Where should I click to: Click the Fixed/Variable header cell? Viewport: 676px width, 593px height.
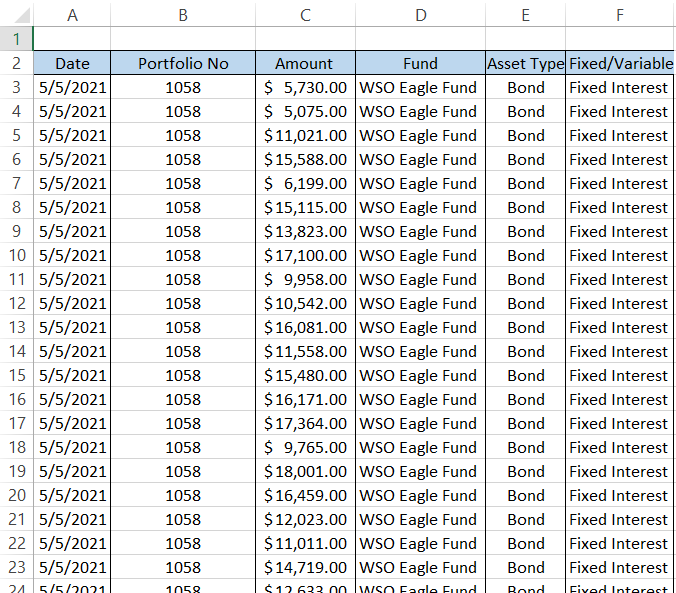click(x=620, y=63)
